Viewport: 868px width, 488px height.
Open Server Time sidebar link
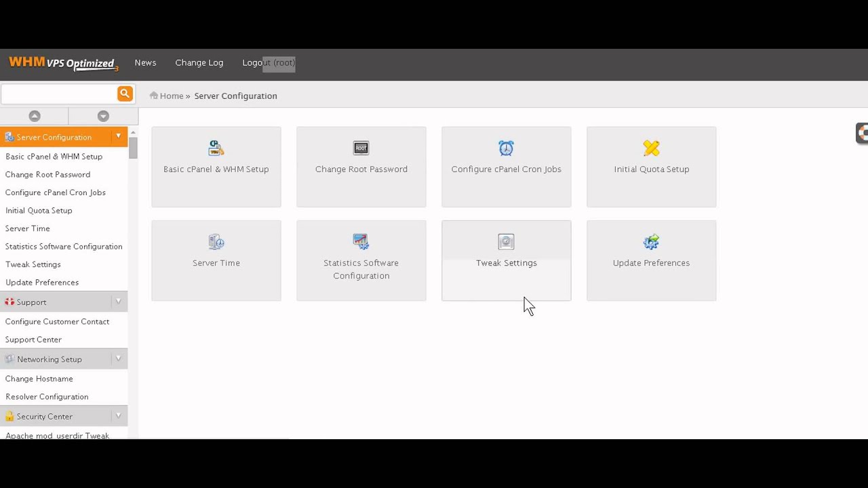pos(28,228)
